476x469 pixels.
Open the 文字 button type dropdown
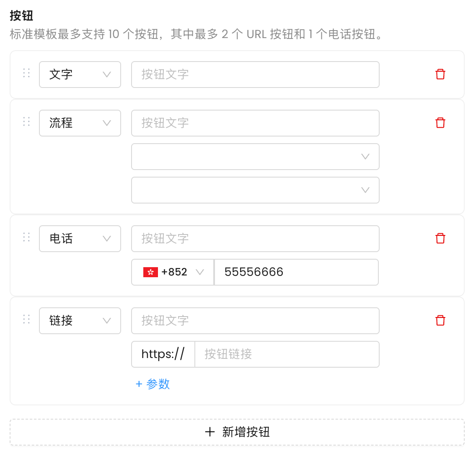pos(80,75)
